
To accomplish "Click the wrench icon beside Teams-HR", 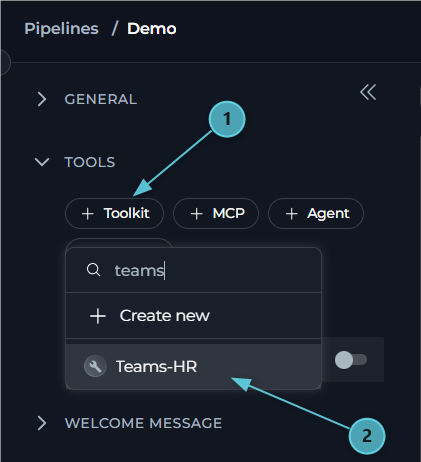I will [x=95, y=366].
